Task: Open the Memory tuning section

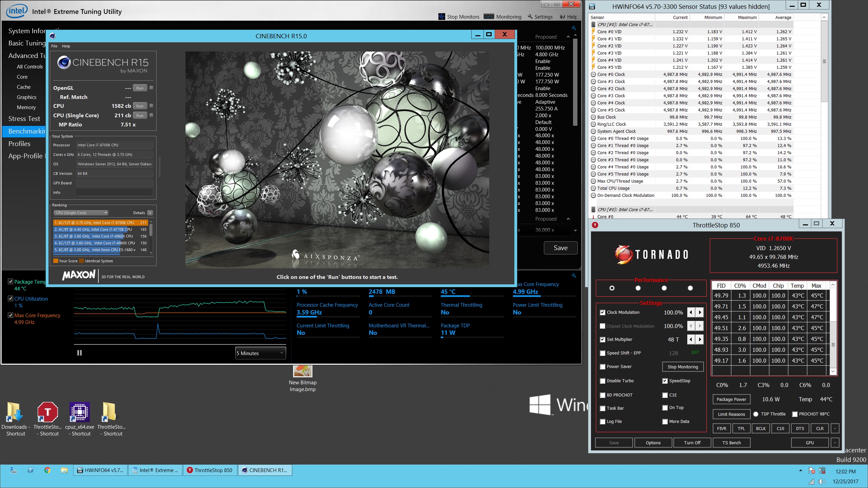Action: point(26,107)
